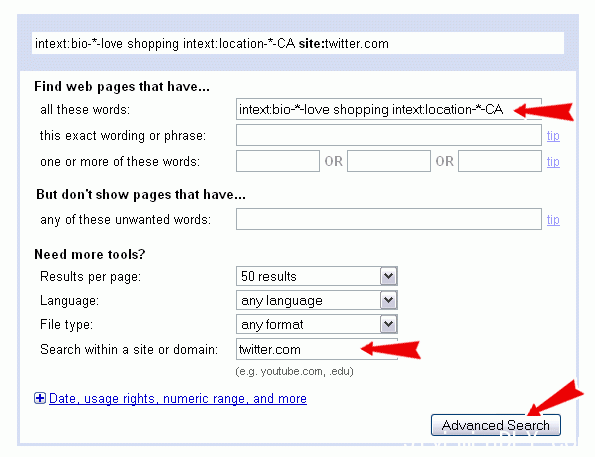Click the third OR words field
595x457 pixels.
500,161
